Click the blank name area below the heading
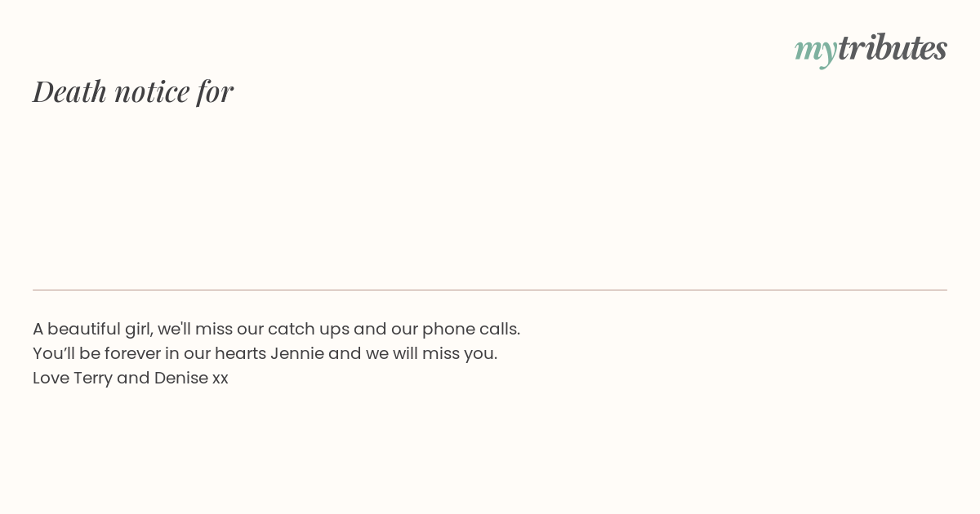 point(490,196)
